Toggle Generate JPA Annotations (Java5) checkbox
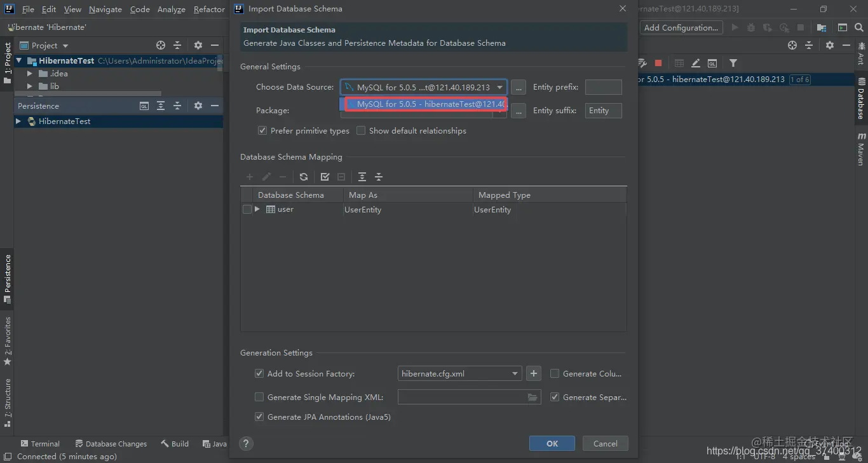The width and height of the screenshot is (868, 463). coord(259,417)
